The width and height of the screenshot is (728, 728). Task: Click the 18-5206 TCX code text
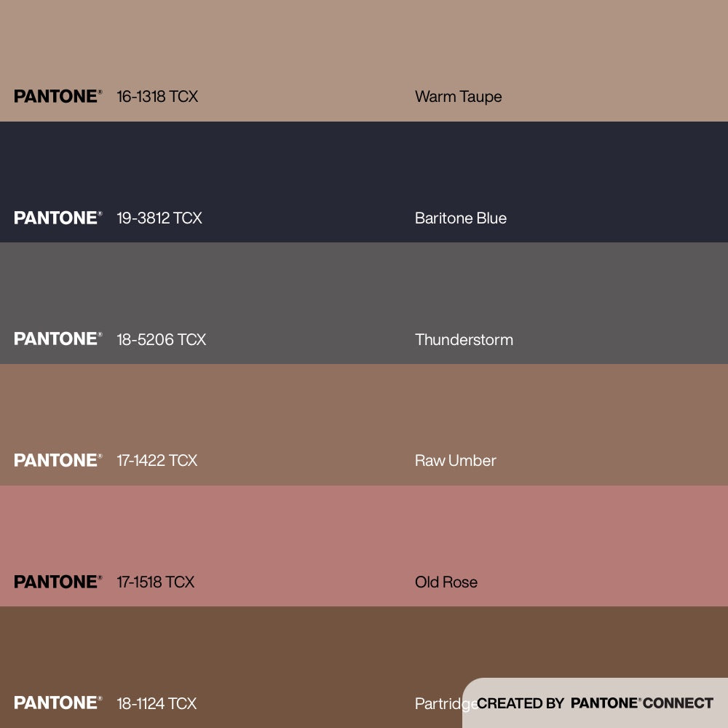pos(161,339)
